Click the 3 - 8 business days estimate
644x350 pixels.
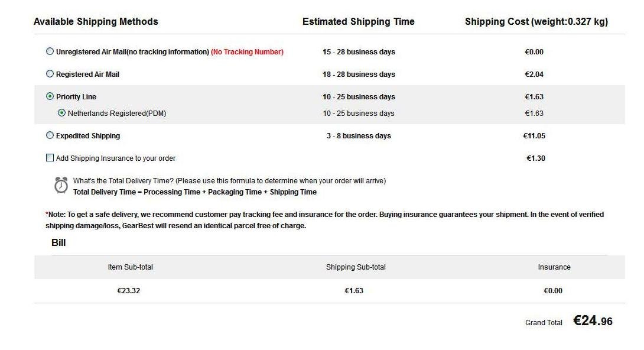point(359,135)
